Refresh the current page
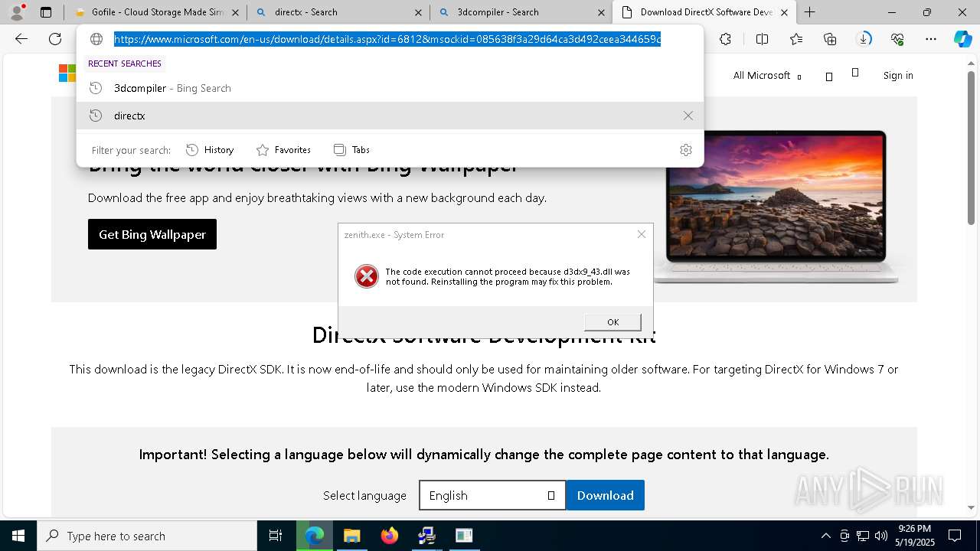The image size is (980, 551). (x=55, y=39)
